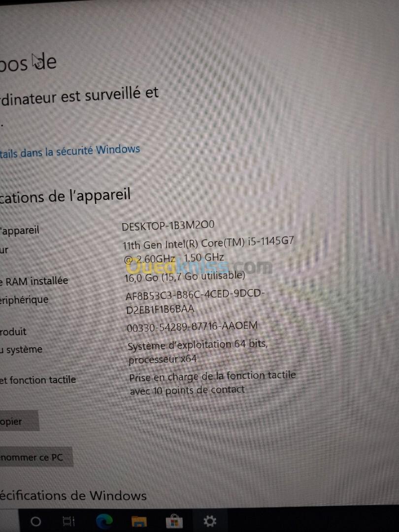Click the 'Spécifications de l'appareil' section heading
Screen dimensions: 399x532
click(x=65, y=196)
